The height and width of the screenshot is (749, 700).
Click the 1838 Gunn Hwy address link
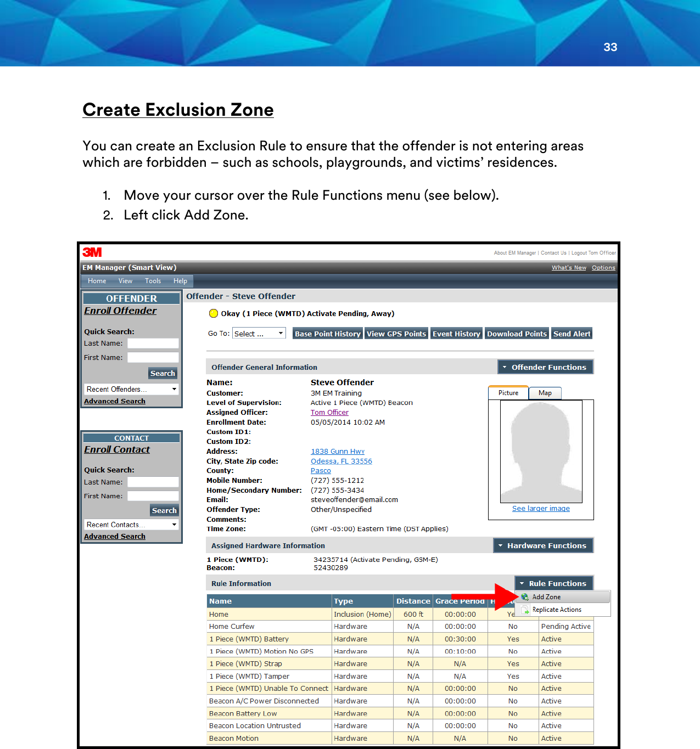[x=338, y=452]
